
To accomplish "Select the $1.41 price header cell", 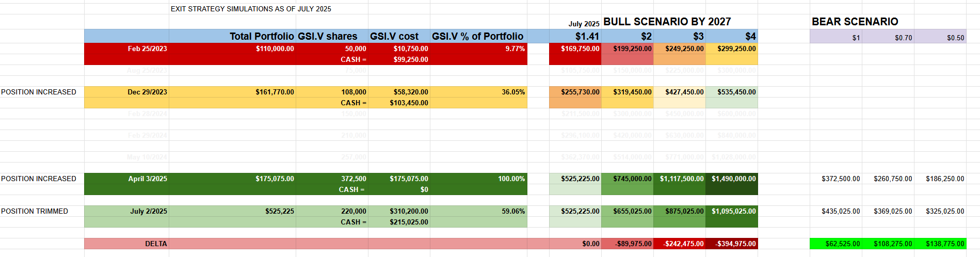I will [575, 36].
